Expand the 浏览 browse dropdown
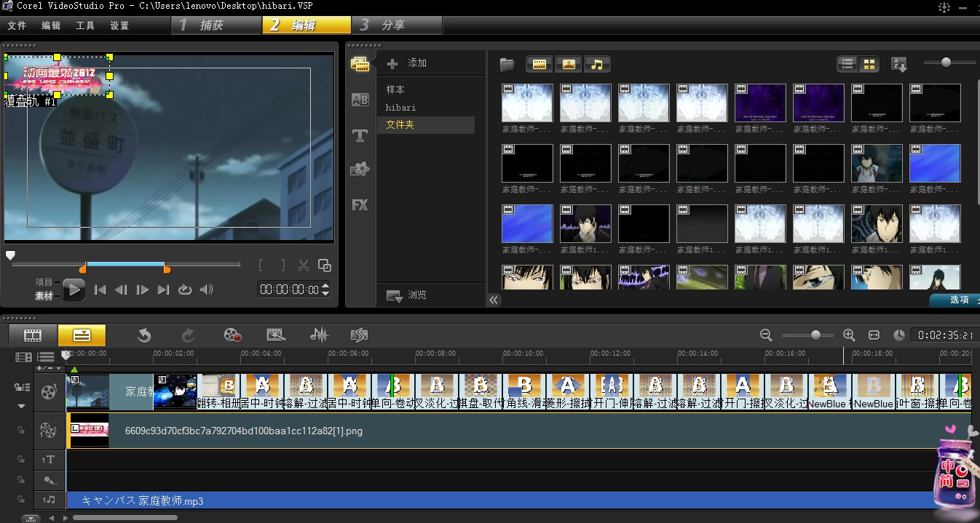The image size is (980, 523). coord(394,295)
